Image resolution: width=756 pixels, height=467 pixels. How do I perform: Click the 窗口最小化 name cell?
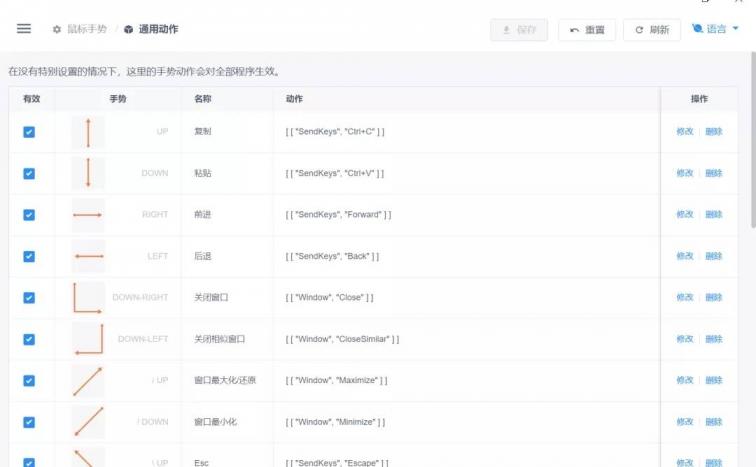[215, 421]
